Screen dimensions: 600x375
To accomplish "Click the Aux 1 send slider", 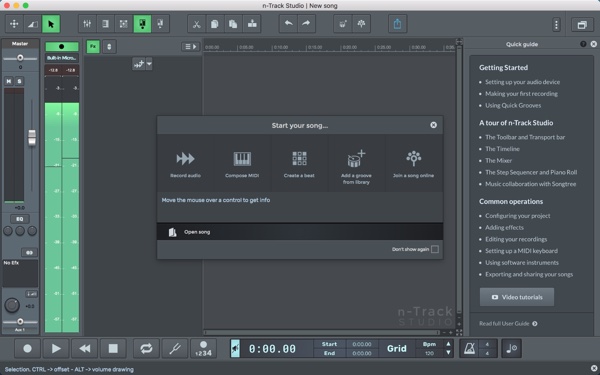I will [x=20, y=322].
